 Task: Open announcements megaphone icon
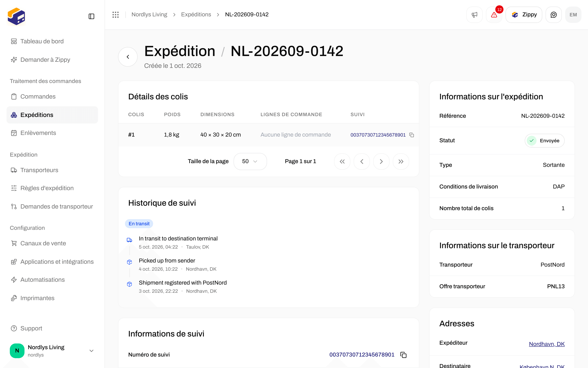click(474, 15)
